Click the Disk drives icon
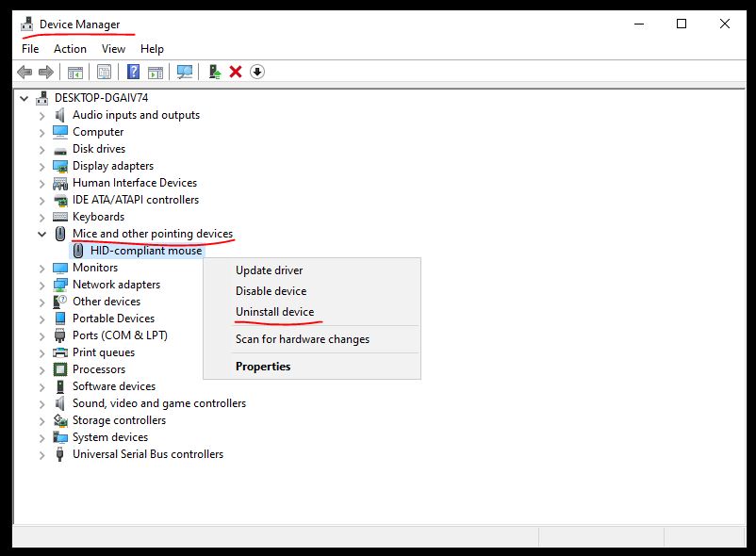Viewport: 756px width, 556px height. point(60,150)
